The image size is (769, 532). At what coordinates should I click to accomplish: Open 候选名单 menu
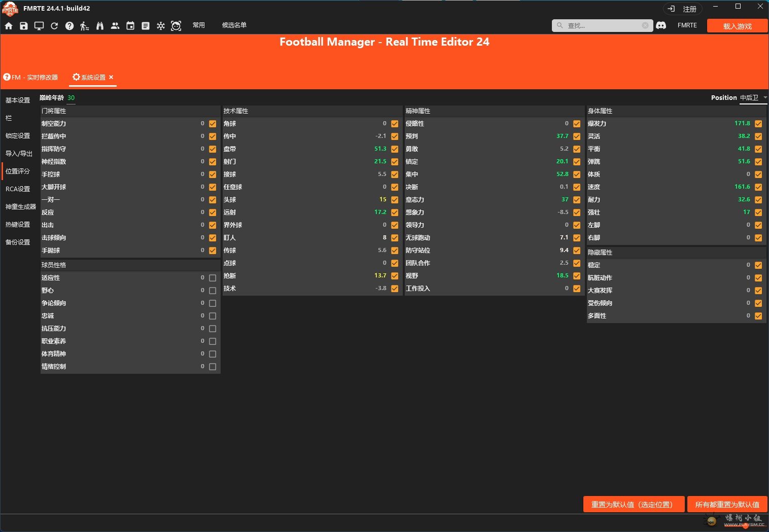(234, 25)
